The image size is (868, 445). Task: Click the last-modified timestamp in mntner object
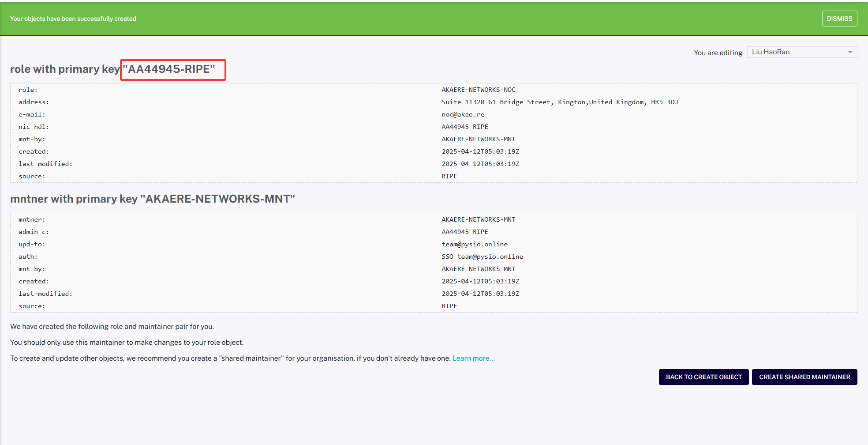tap(480, 294)
